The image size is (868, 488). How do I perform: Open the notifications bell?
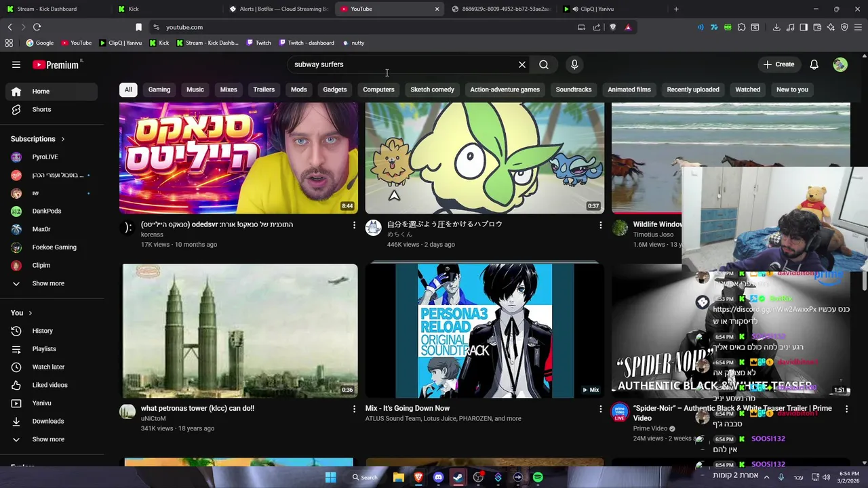pos(814,64)
